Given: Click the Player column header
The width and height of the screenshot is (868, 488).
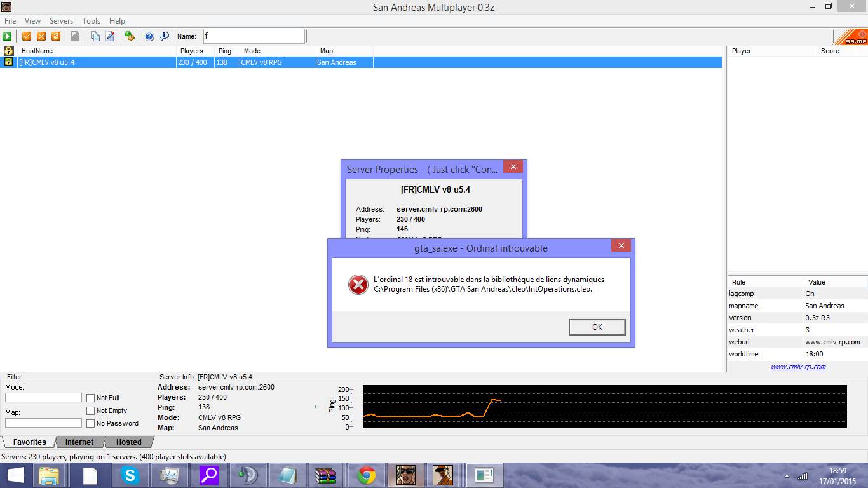Looking at the screenshot, I should 773,51.
